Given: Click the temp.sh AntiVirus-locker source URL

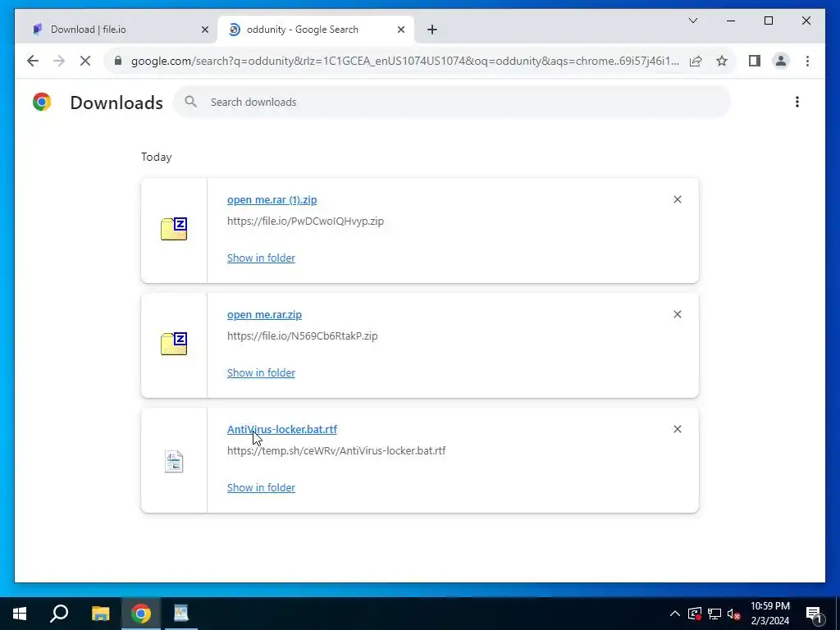Looking at the screenshot, I should pyautogui.click(x=336, y=450).
